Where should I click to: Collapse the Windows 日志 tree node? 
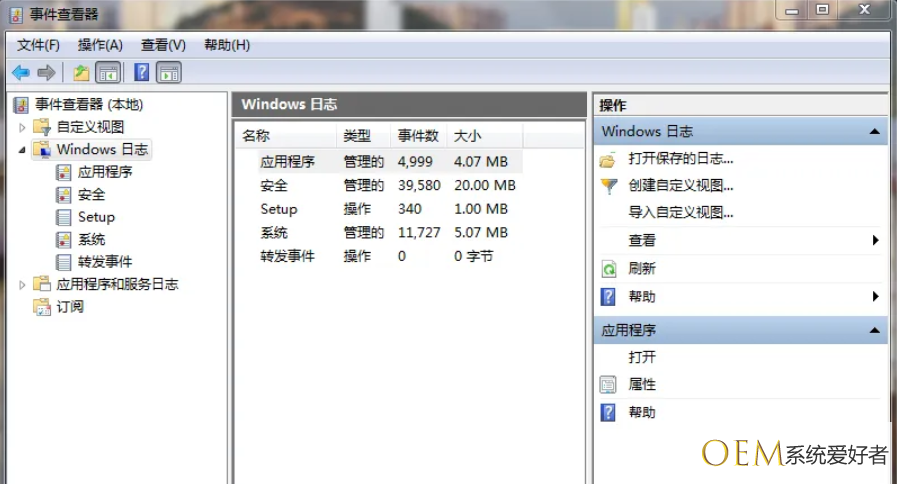(x=23, y=150)
